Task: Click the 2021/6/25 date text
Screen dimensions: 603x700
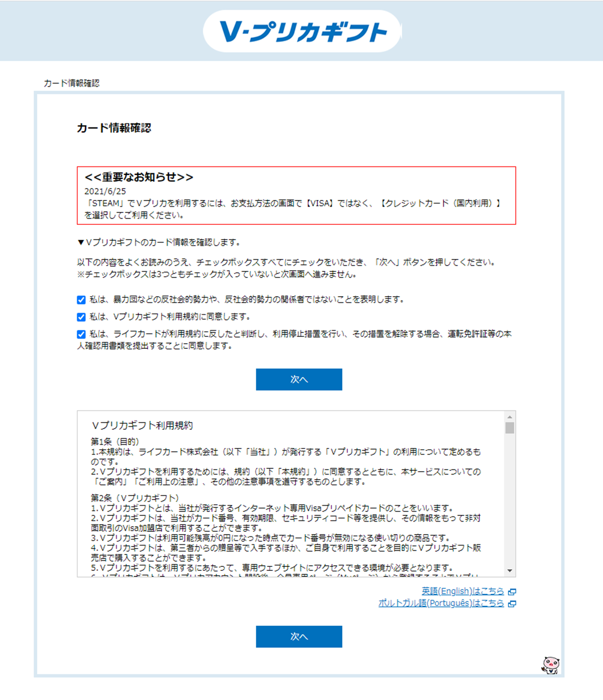Action: 105,191
